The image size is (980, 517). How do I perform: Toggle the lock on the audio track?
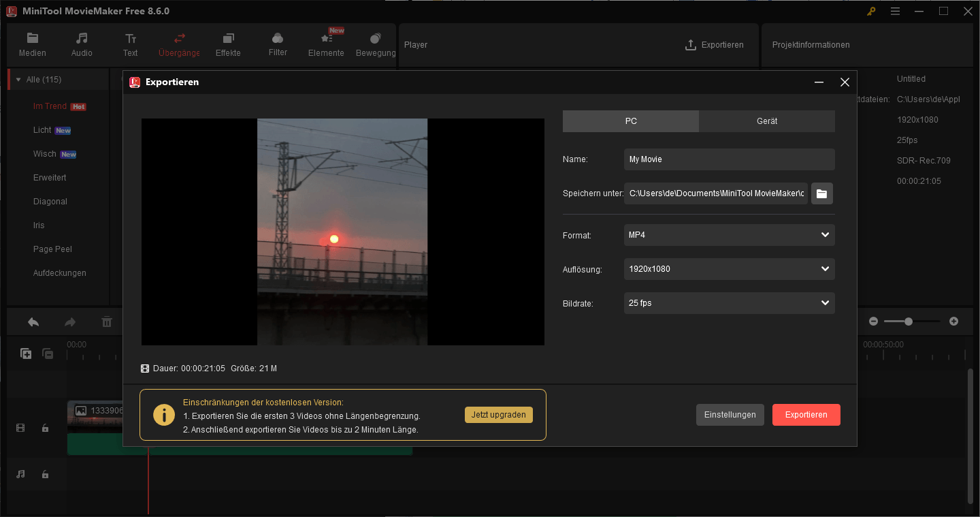[x=45, y=473]
